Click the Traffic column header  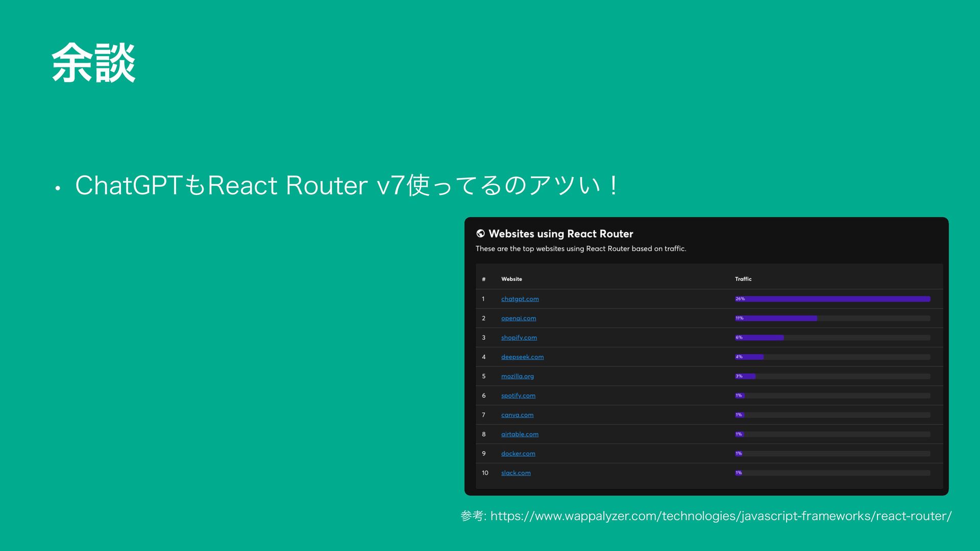click(x=743, y=279)
